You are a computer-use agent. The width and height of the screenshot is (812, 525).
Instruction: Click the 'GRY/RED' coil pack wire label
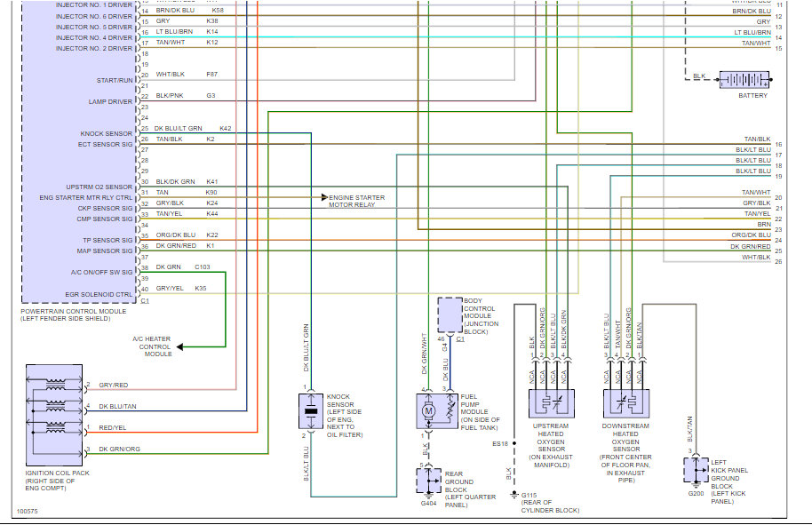pos(114,386)
